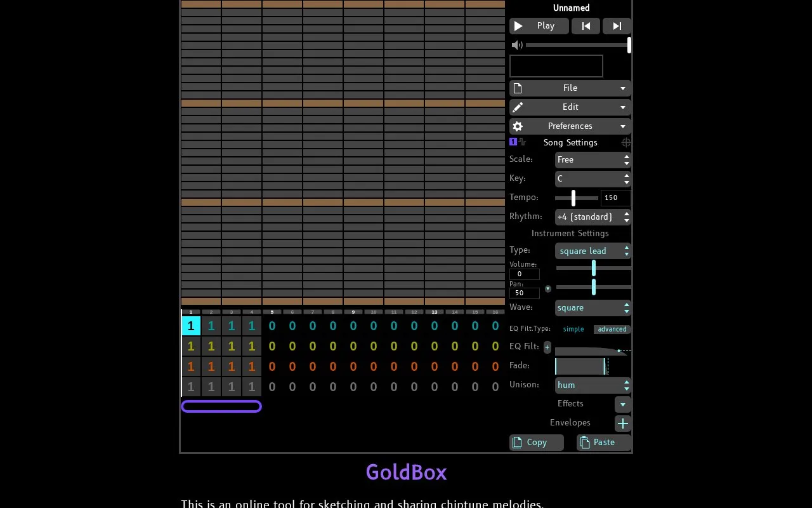This screenshot has height=508, width=812.
Task: Start playback with the Play button
Action: [539, 26]
